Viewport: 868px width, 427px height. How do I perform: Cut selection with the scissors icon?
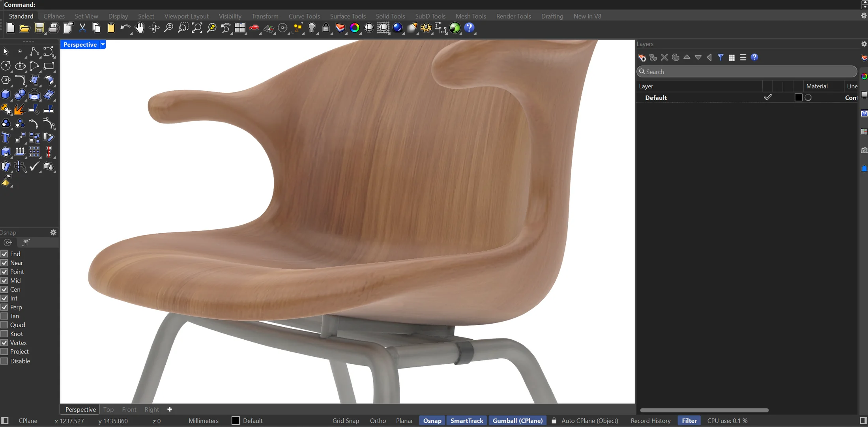click(82, 28)
